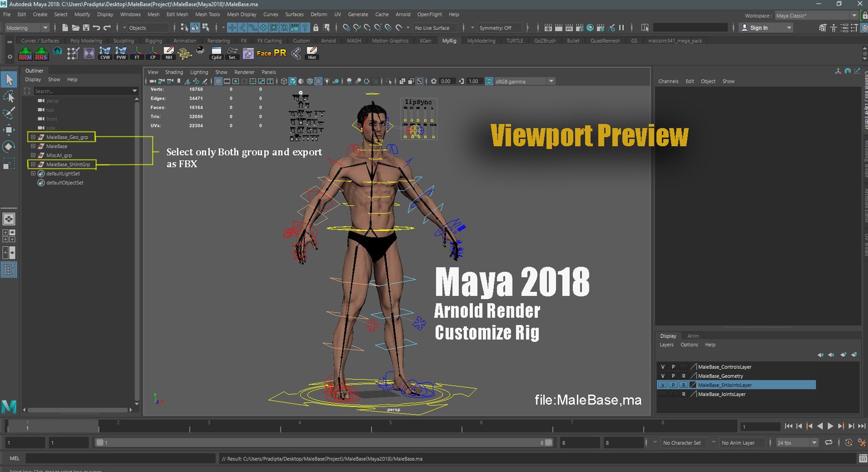Open the CpEd shelf tool
This screenshot has height=472, width=868.
coord(217,53)
